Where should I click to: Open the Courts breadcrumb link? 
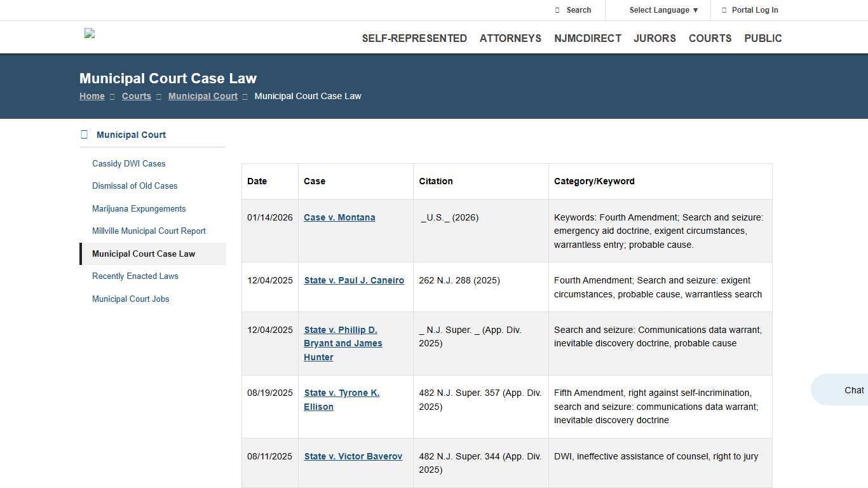click(136, 96)
